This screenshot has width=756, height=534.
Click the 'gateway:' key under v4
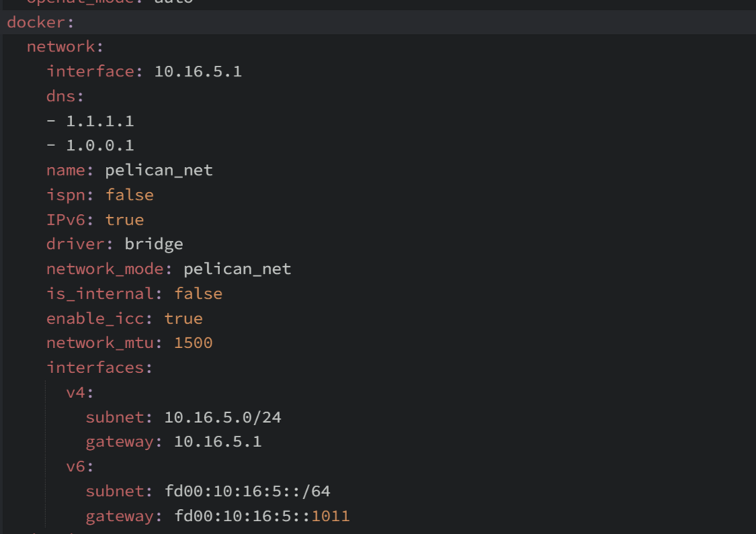(x=124, y=442)
